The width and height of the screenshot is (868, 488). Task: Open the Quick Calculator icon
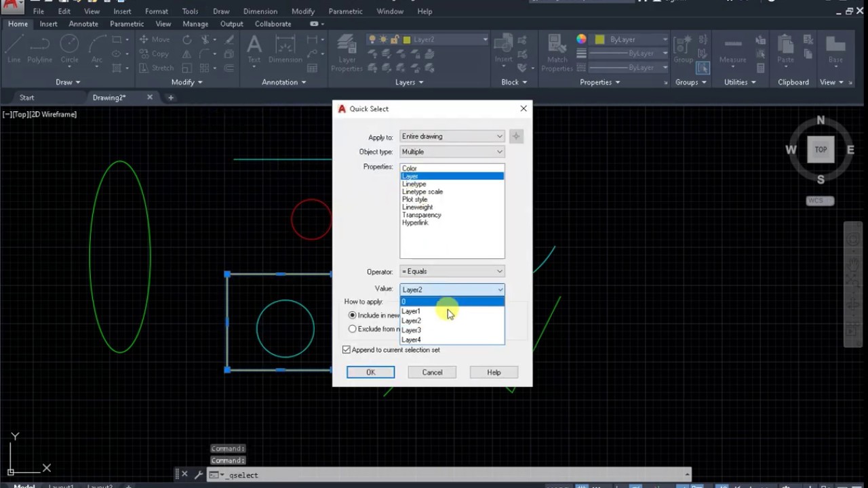click(761, 68)
